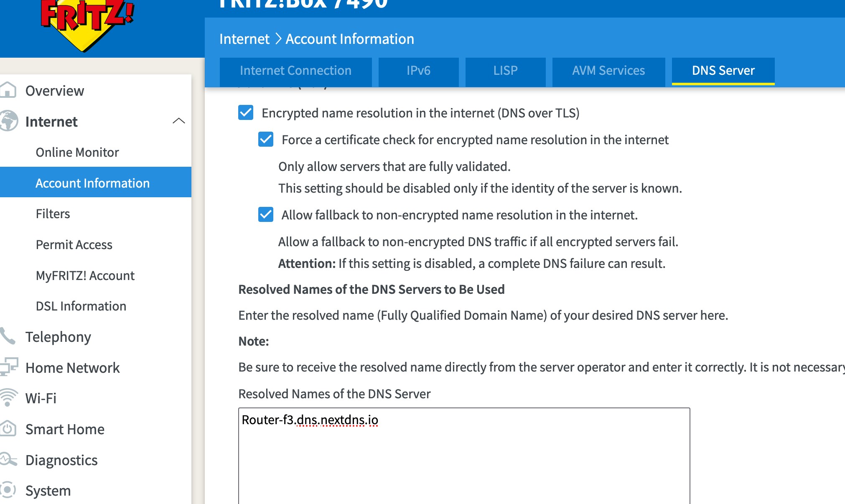Open Smart Home in the sidebar
This screenshot has height=504, width=845.
tap(65, 429)
